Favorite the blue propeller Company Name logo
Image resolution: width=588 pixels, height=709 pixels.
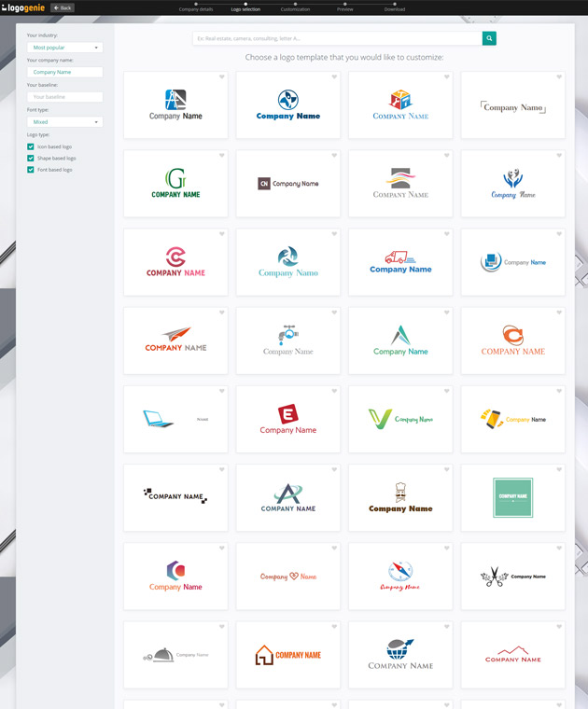tap(334, 76)
